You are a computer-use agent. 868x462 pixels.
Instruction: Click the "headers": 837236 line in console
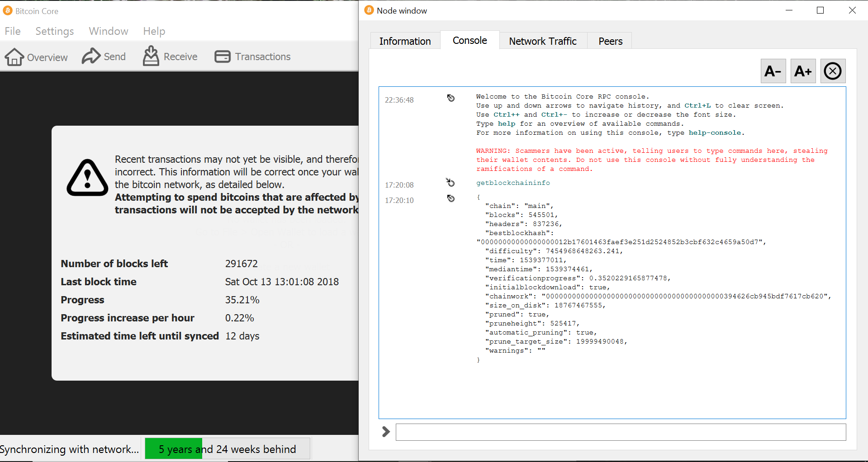524,224
